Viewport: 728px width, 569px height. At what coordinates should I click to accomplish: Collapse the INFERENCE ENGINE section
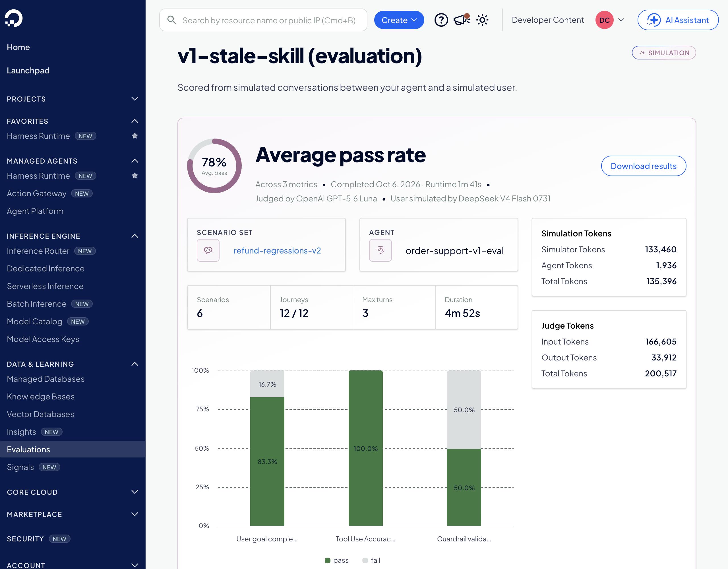(135, 236)
